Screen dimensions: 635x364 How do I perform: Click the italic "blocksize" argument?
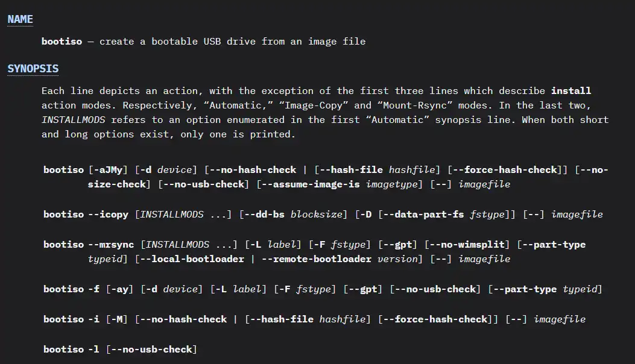click(x=318, y=215)
